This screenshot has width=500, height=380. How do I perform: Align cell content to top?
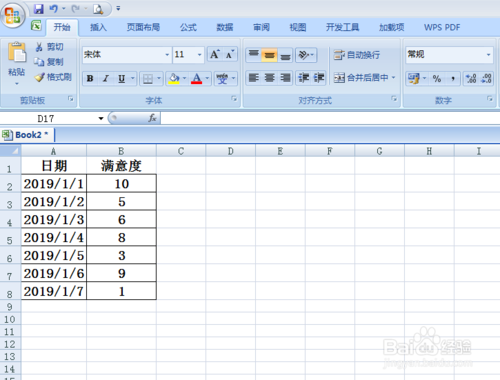[254, 55]
